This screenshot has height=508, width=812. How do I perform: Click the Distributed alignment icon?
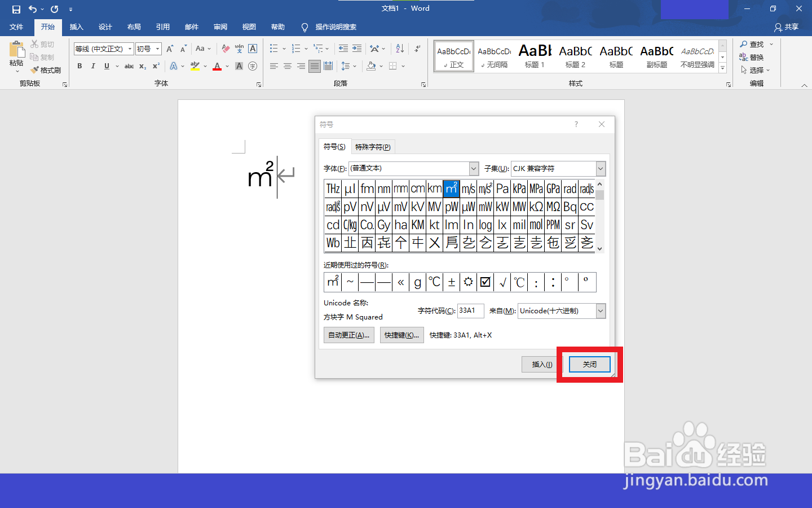coord(328,66)
